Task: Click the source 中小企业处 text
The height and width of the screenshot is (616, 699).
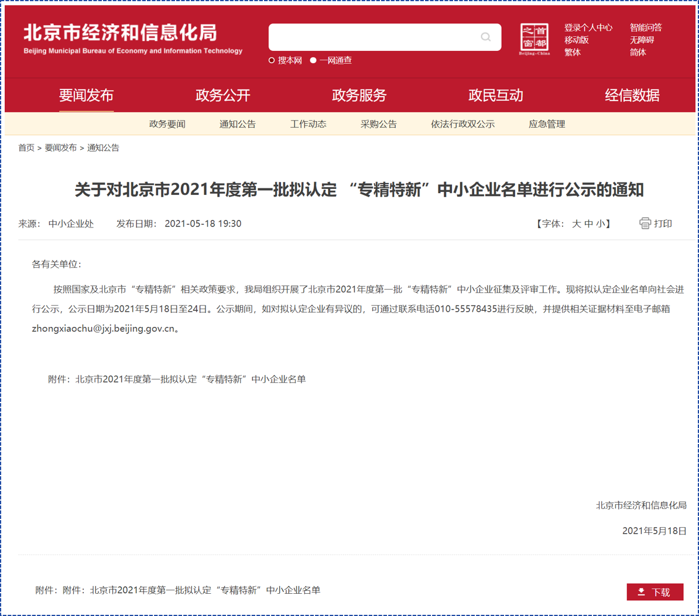Action: click(x=71, y=223)
